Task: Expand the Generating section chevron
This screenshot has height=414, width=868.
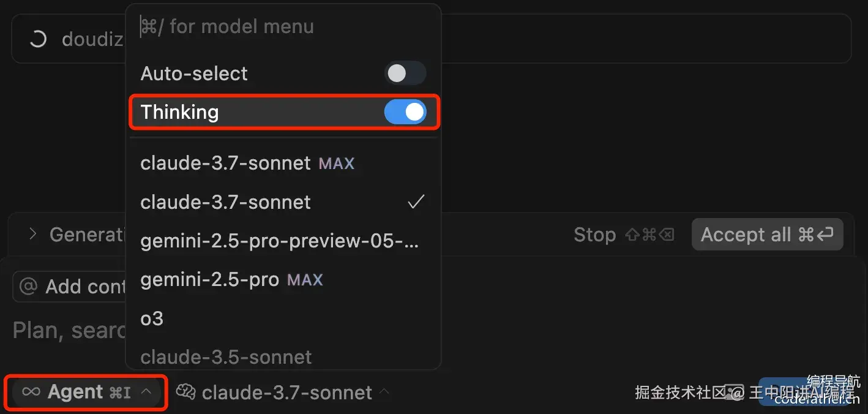Action: [x=33, y=234]
